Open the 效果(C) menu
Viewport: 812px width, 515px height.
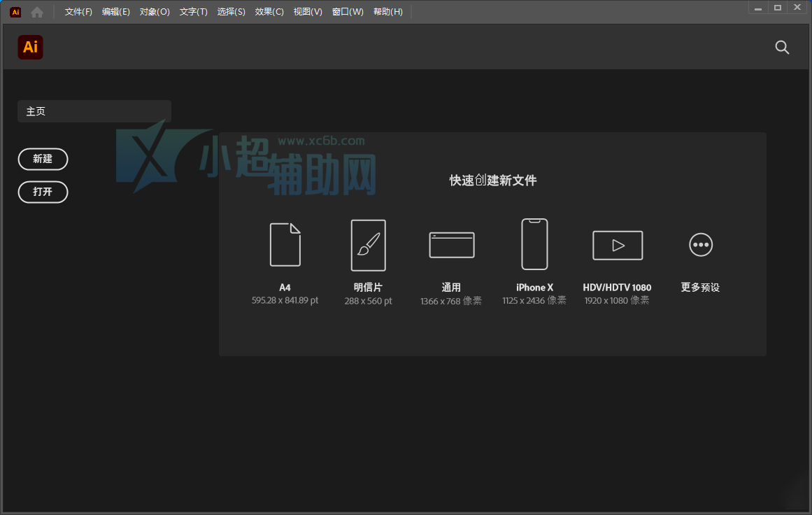269,12
